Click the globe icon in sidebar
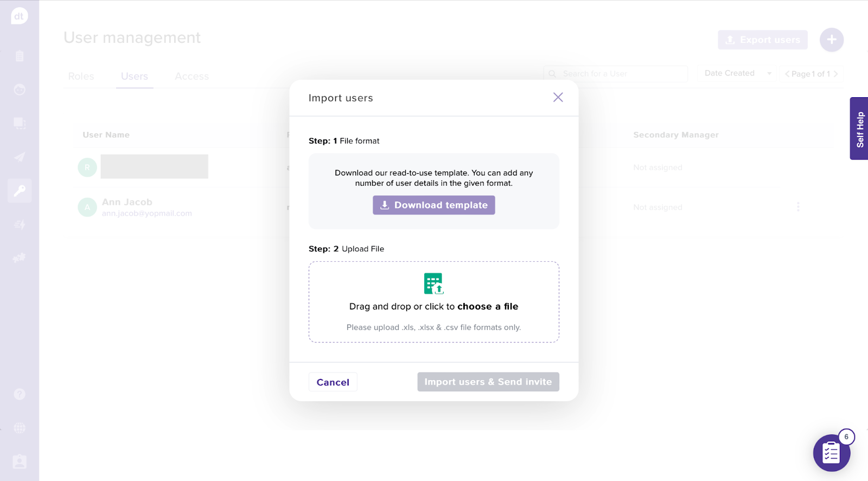 [x=20, y=428]
